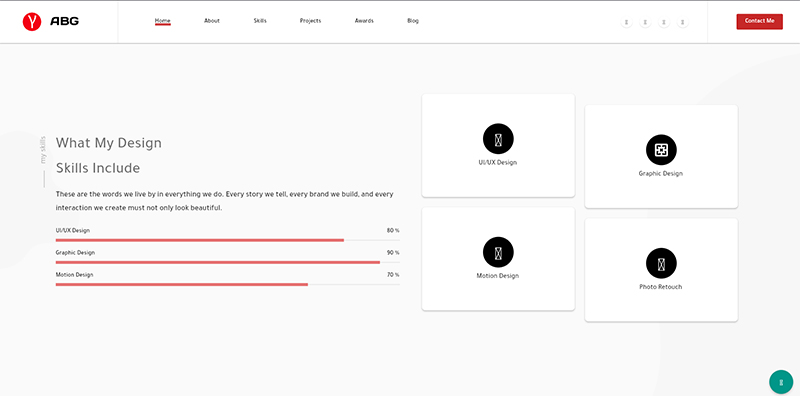This screenshot has height=396, width=800.
Task: Click the Graphic Design progress bar
Action: 228,262
